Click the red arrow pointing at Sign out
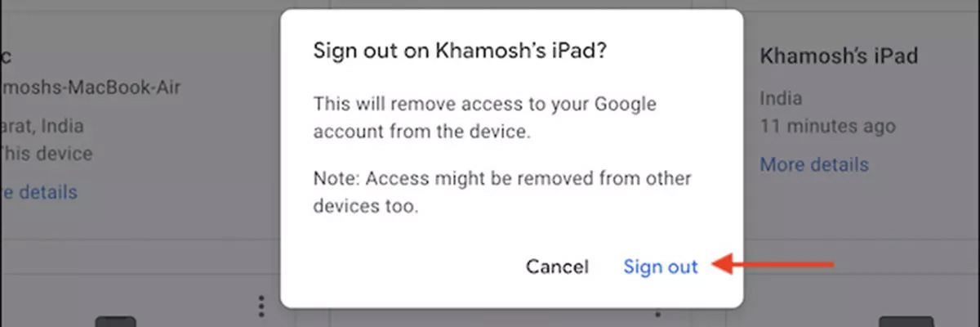This screenshot has height=327, width=980. tap(774, 264)
